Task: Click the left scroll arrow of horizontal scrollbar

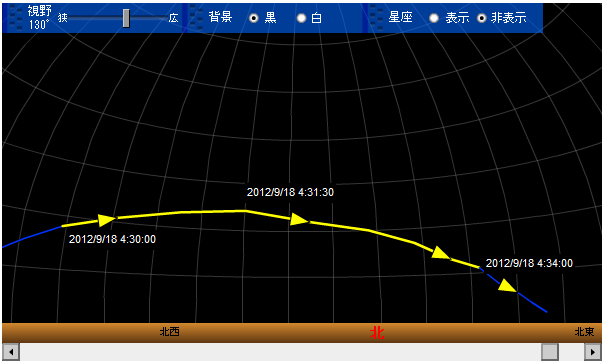Action: point(11,352)
